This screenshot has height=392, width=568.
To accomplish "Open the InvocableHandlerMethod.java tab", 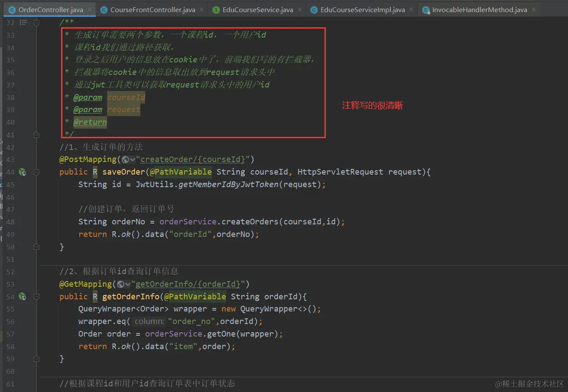I will point(480,10).
